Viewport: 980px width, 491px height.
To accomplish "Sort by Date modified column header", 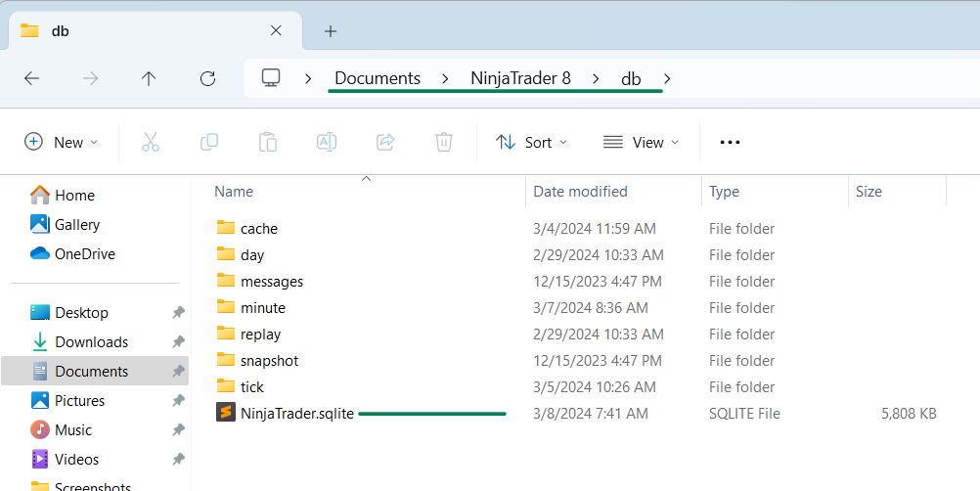I will tap(580, 192).
